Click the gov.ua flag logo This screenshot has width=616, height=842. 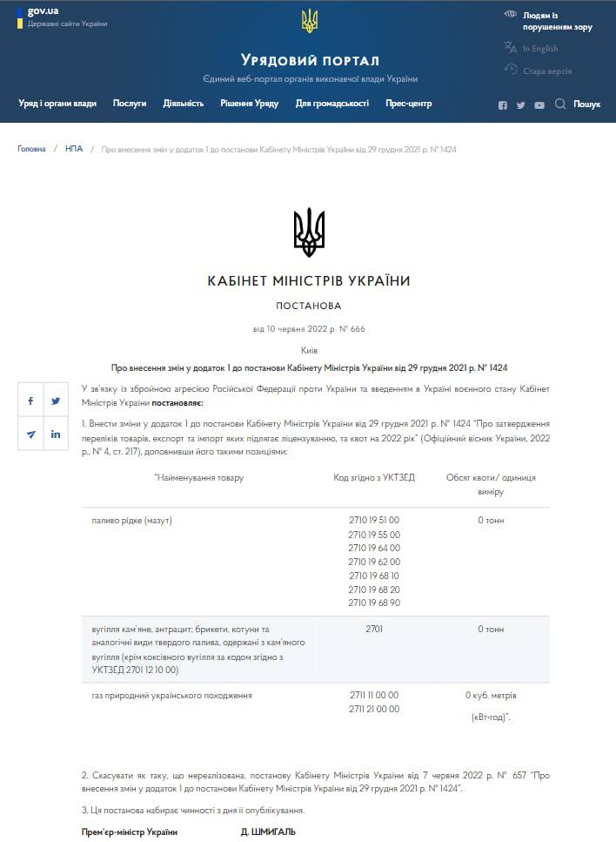(x=21, y=17)
